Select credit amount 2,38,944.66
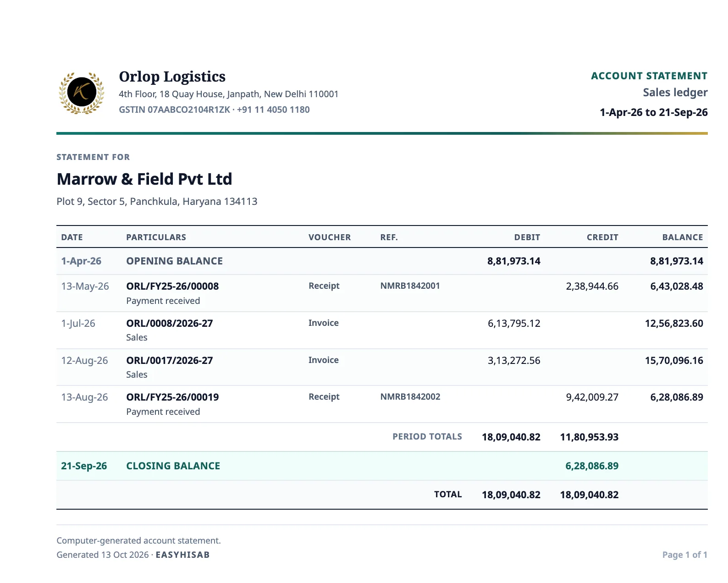The width and height of the screenshot is (728, 583). [592, 286]
